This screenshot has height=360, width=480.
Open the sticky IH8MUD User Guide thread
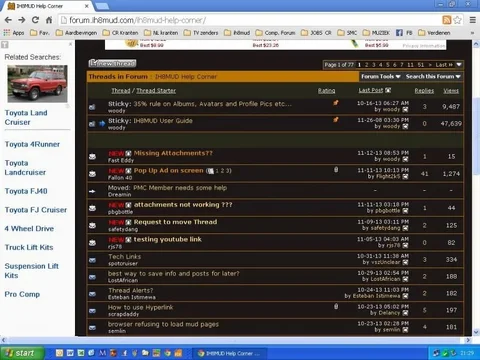pos(163,121)
